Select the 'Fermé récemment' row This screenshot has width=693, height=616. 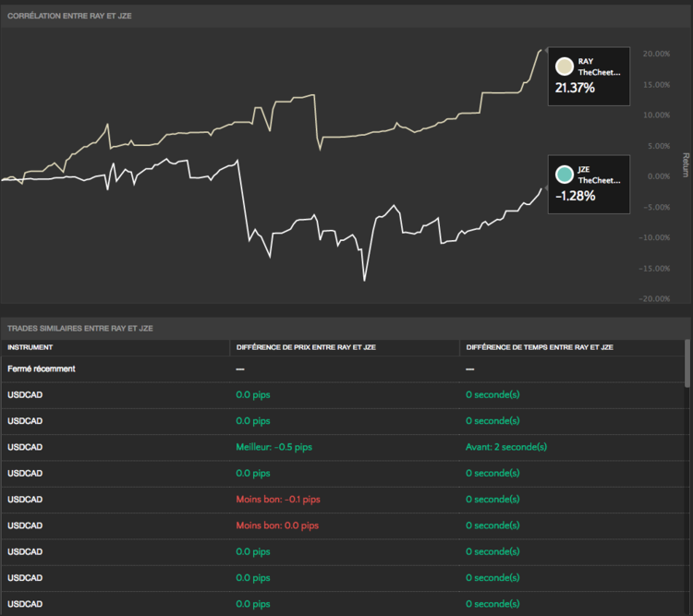tap(42, 368)
